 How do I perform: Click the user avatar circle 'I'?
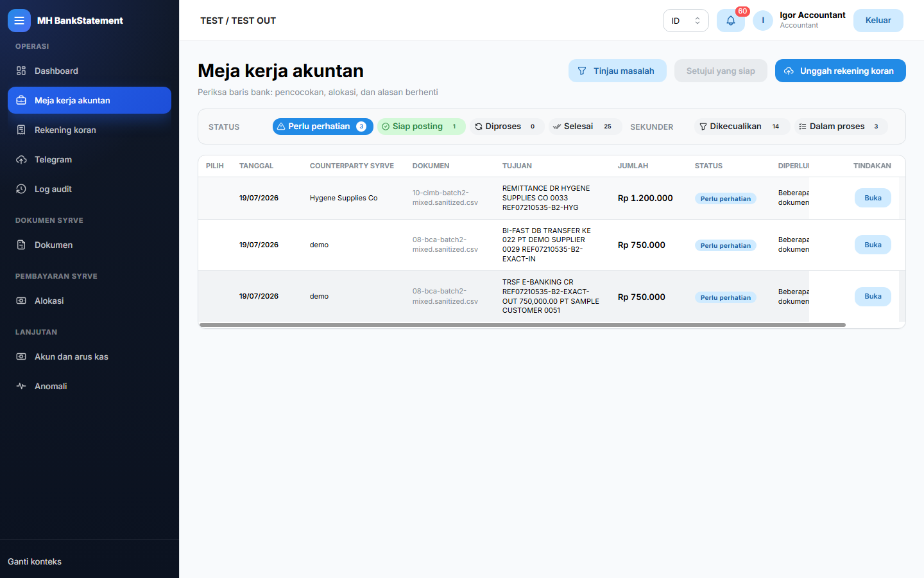(763, 21)
